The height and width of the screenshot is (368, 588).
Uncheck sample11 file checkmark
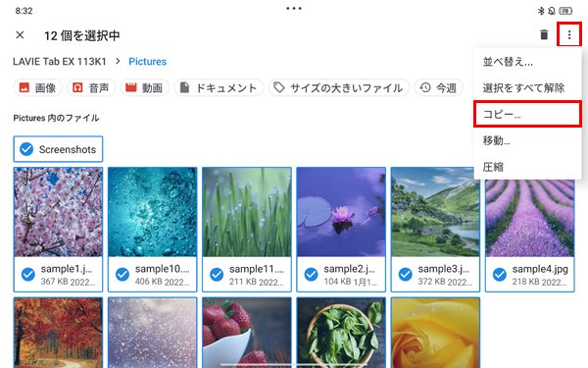click(x=217, y=275)
